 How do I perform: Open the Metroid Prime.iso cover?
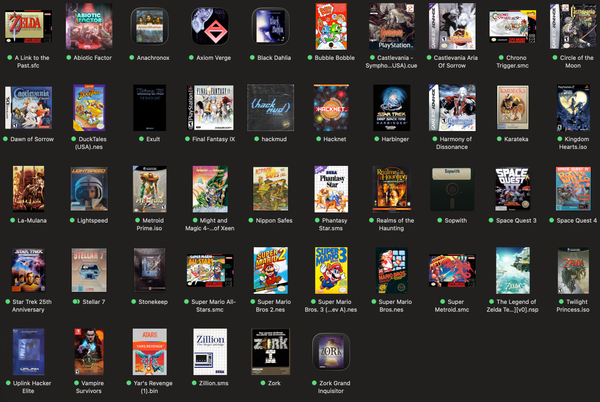tap(149, 189)
